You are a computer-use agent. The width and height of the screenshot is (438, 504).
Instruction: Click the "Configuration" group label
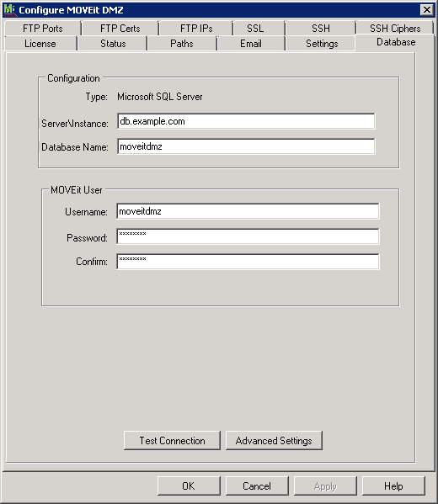pos(73,78)
